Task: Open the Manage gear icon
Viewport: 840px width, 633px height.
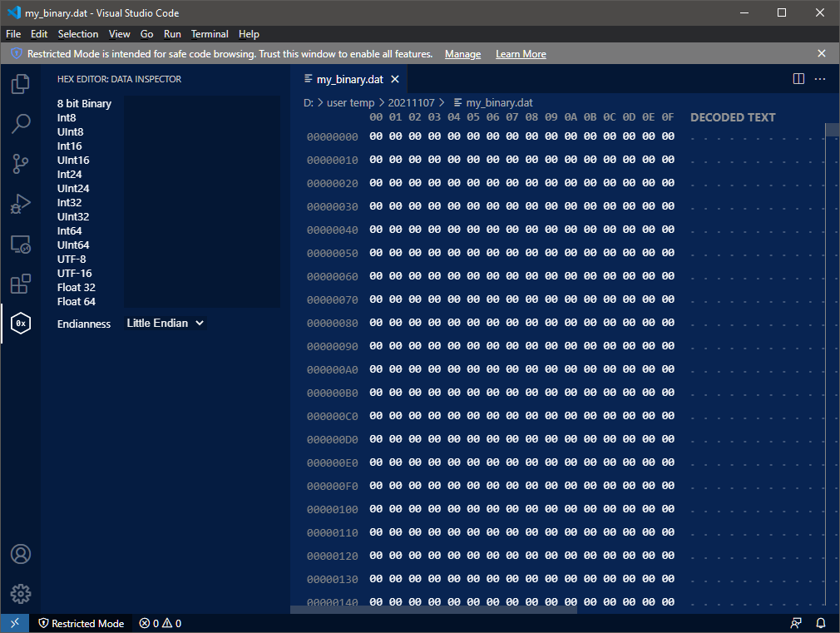Action: pos(20,593)
